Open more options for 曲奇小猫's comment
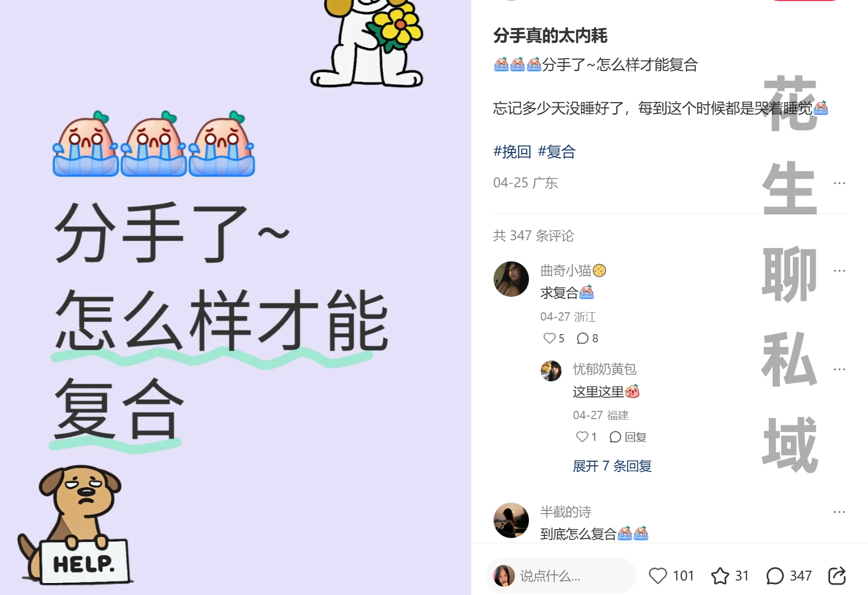The image size is (868, 595). 839,271
